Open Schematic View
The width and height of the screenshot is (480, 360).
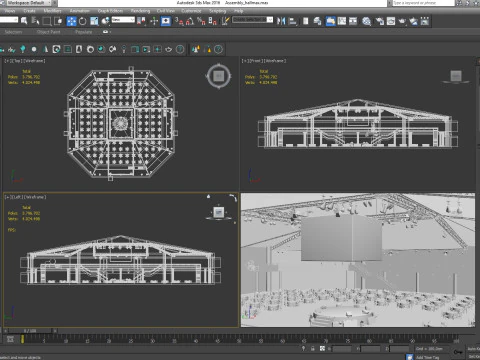pyautogui.click(x=353, y=21)
